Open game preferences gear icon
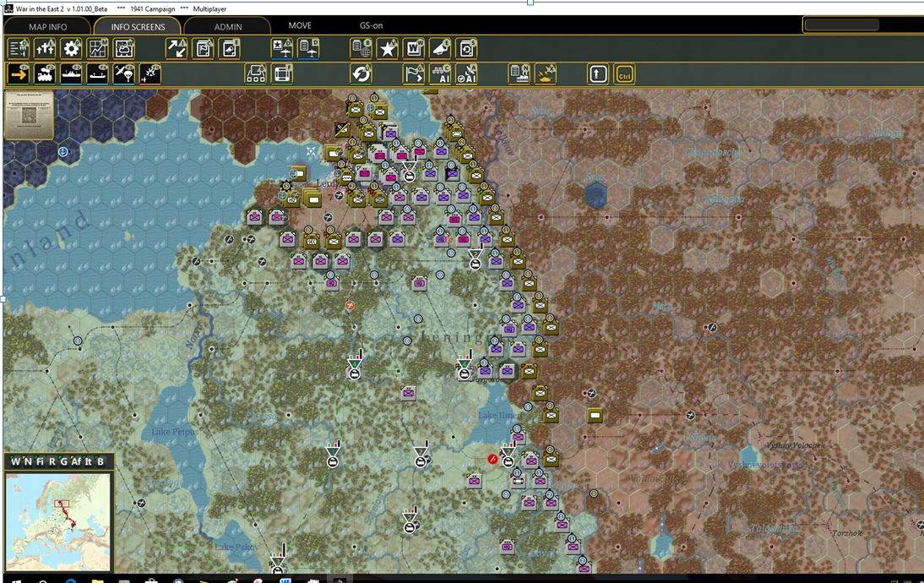924x583 pixels. point(71,48)
